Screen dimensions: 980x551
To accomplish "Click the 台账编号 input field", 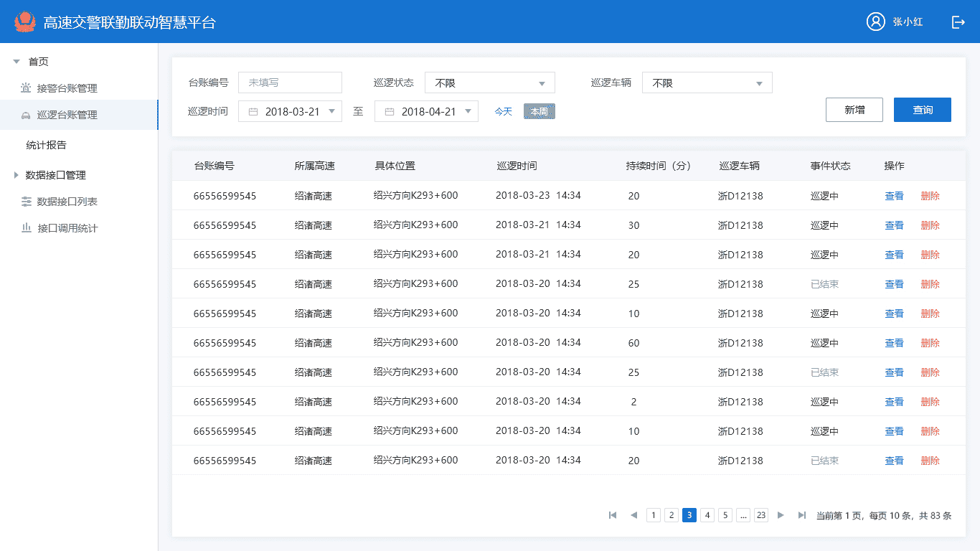I will tap(290, 83).
